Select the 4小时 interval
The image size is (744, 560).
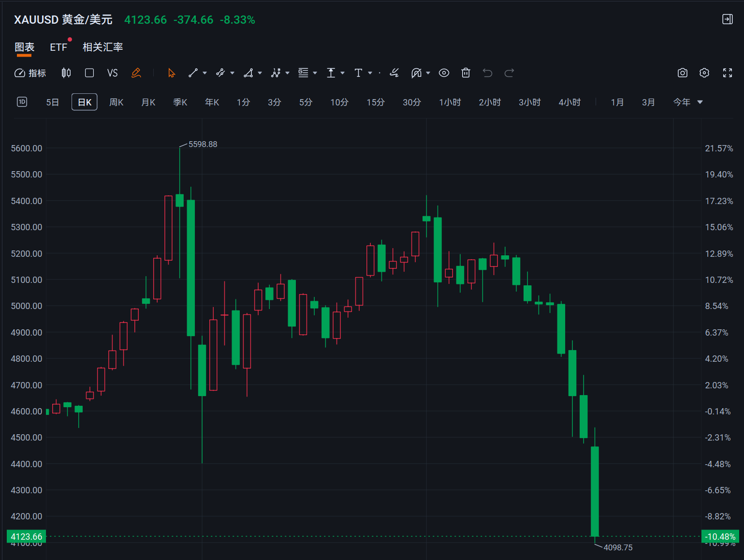[x=569, y=103]
